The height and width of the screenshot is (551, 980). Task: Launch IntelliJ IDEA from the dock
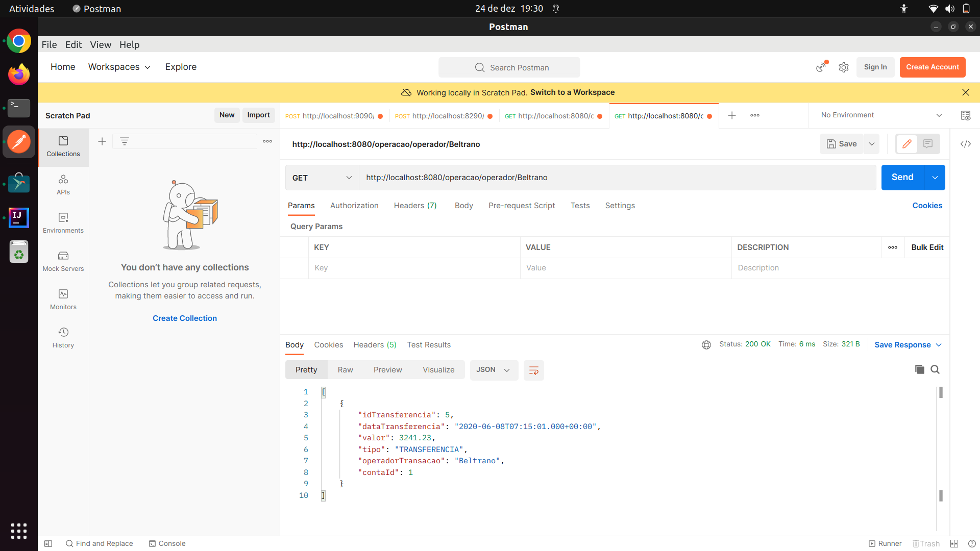point(18,218)
